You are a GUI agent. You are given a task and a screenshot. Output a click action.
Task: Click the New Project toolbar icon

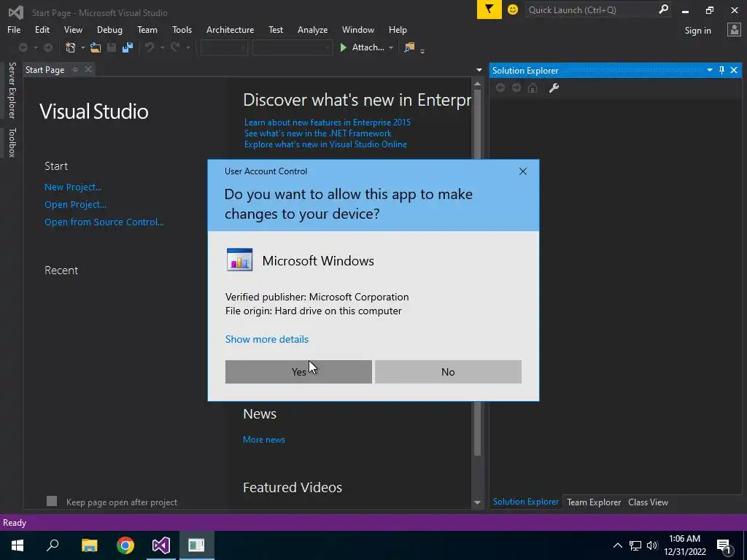click(x=71, y=47)
